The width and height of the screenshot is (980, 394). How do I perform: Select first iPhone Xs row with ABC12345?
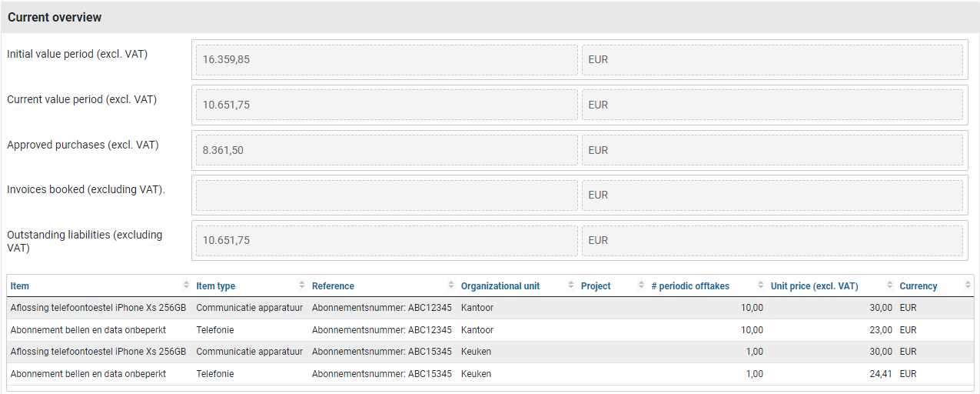tap(98, 308)
